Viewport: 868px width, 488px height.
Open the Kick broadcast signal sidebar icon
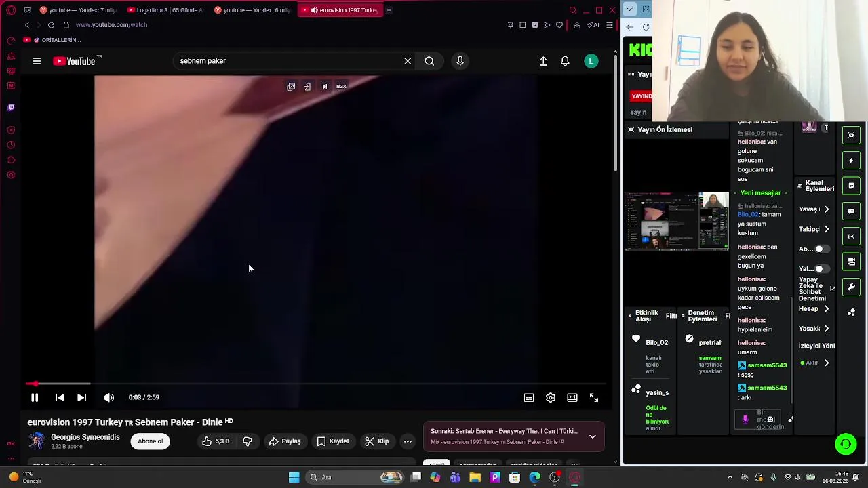pos(851,236)
